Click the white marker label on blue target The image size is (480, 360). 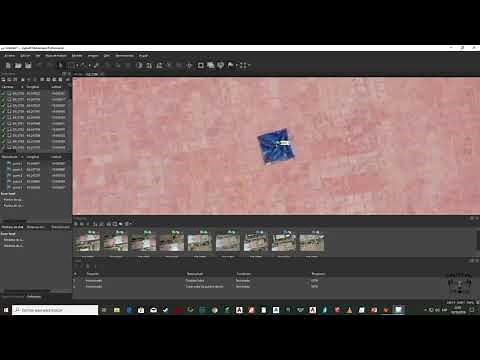[x=284, y=143]
